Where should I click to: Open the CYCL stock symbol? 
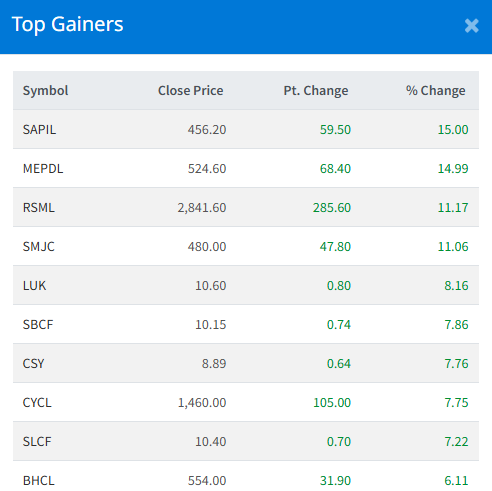(37, 403)
